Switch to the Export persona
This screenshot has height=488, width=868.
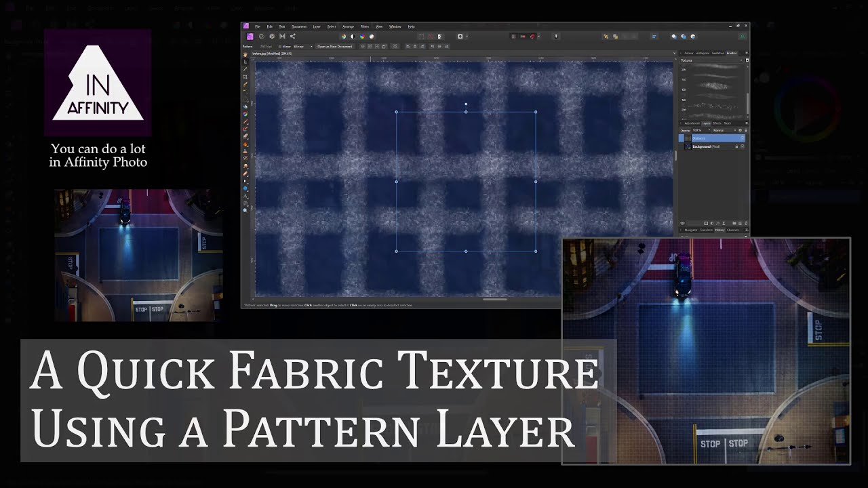pos(293,36)
